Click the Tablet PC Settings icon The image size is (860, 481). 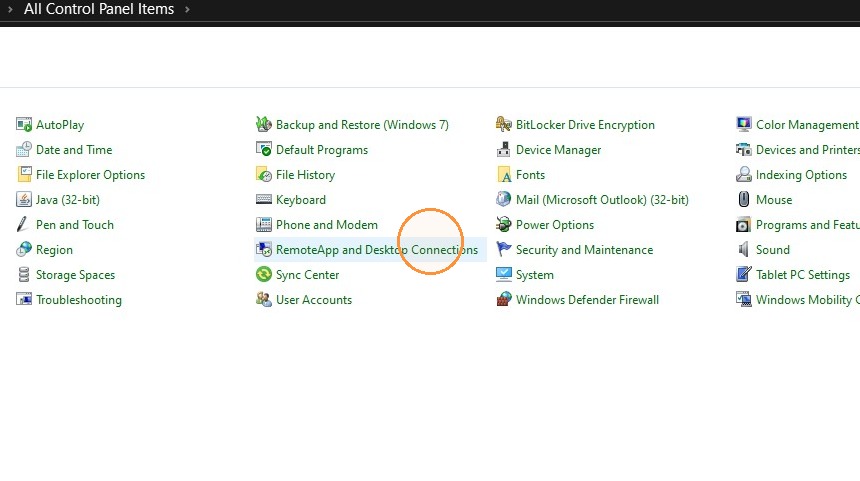[744, 274]
